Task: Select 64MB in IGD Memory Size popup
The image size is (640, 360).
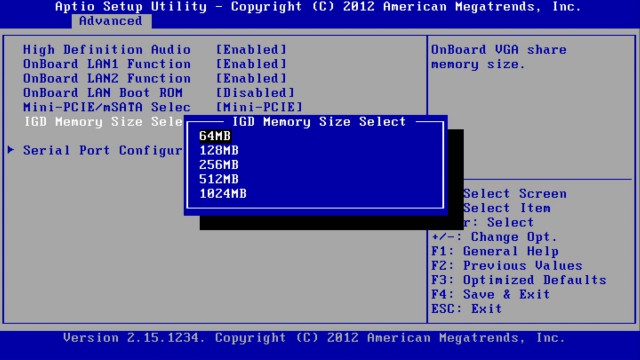Action: [x=215, y=136]
